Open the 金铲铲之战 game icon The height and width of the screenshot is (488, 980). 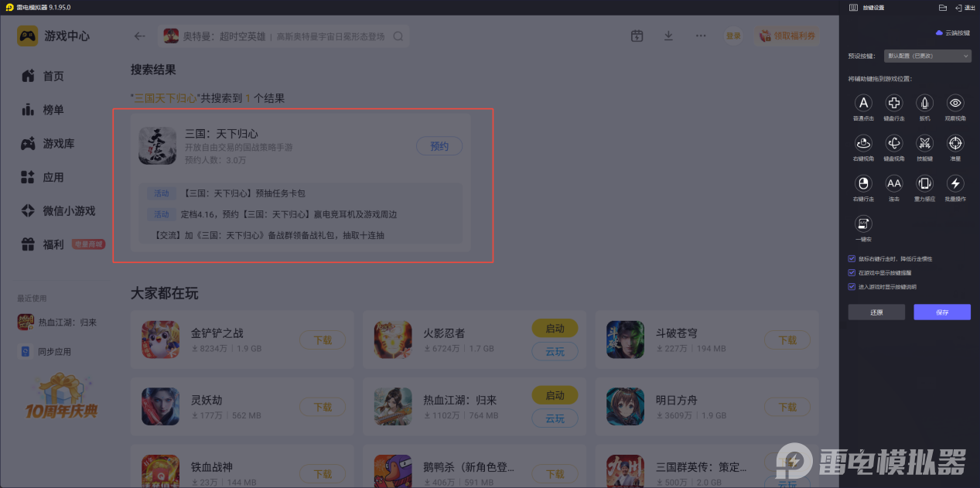click(161, 340)
